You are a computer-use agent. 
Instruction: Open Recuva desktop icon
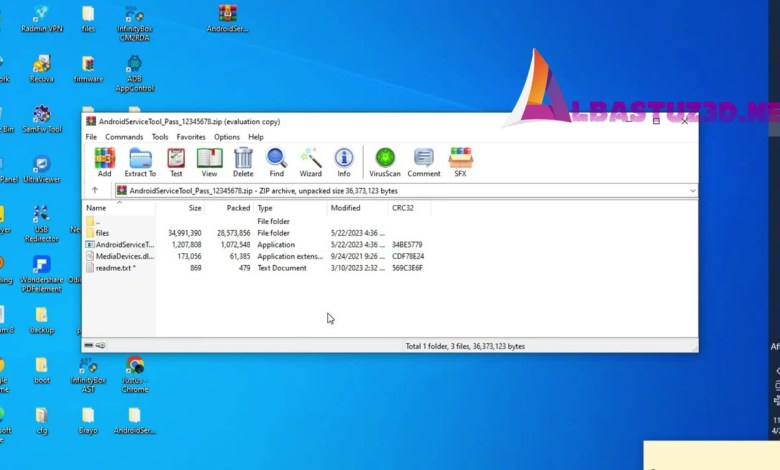(x=42, y=69)
